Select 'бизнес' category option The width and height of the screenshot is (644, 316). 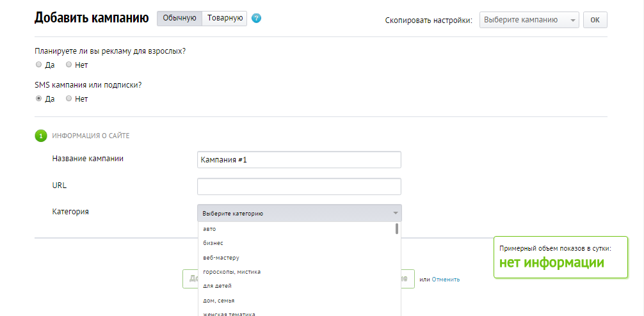[213, 243]
